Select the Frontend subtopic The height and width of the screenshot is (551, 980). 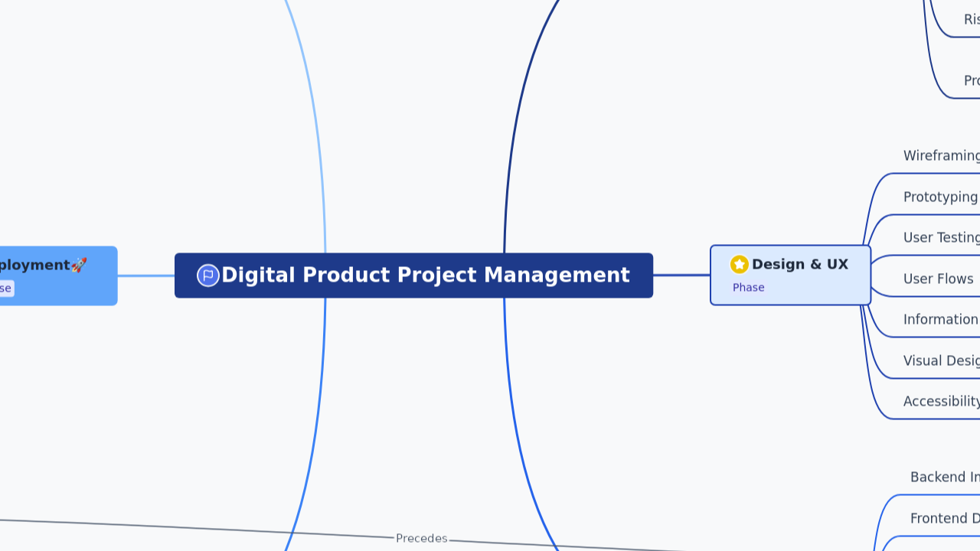(x=946, y=518)
